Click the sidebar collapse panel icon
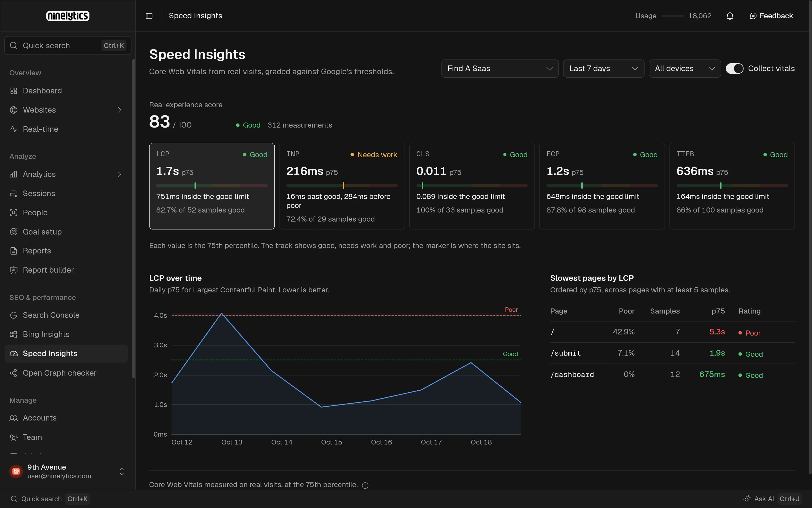Viewport: 812px width, 508px height. tap(149, 16)
